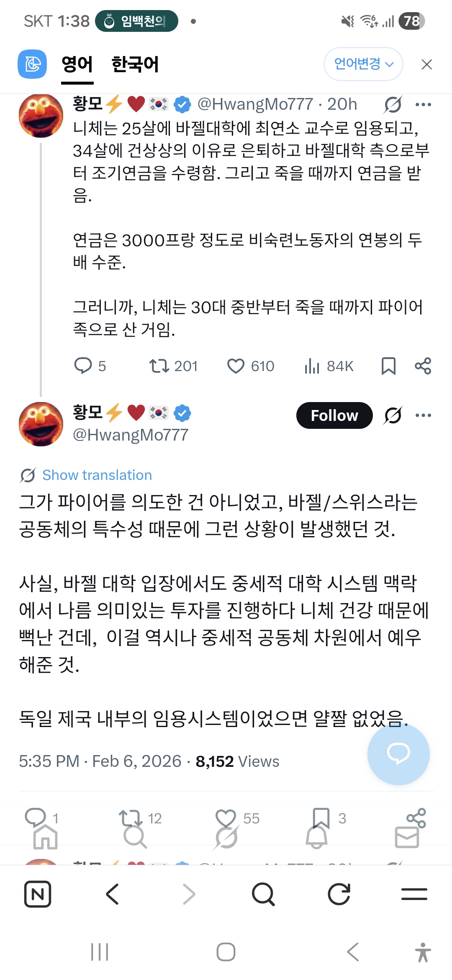Screen dimensions: 452x980
Task: Switch to the 한국어 tab
Action: [x=135, y=64]
